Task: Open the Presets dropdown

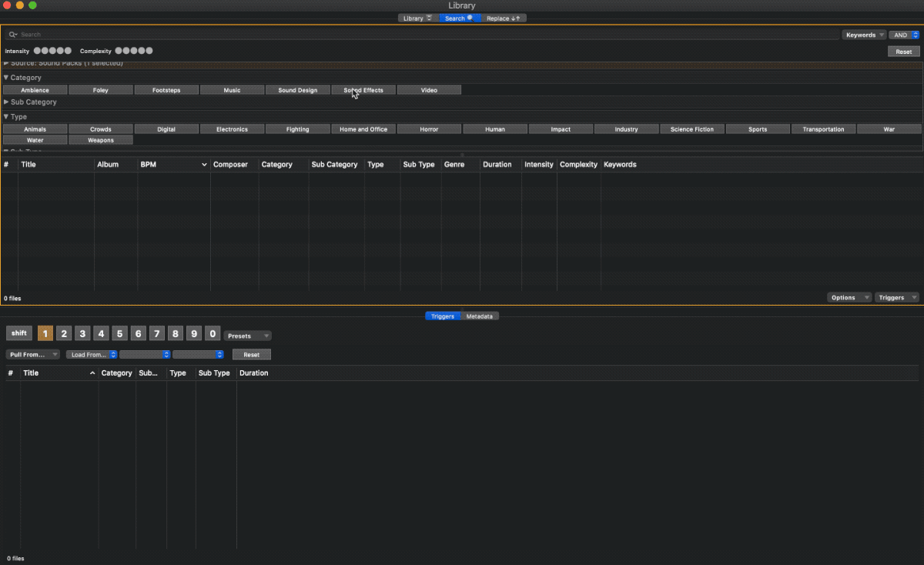Action: tap(247, 336)
